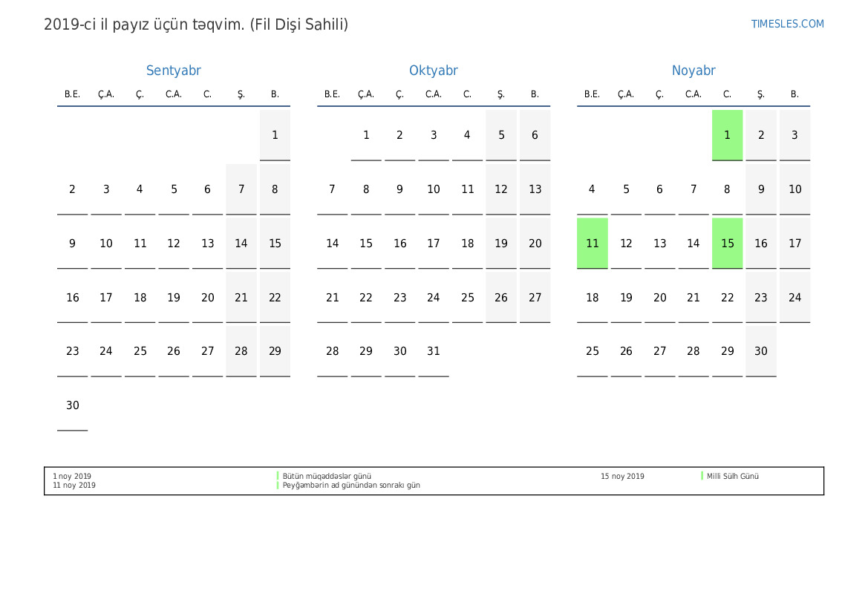Click November 30 date cell
This screenshot has width=868, height=614.
(760, 351)
